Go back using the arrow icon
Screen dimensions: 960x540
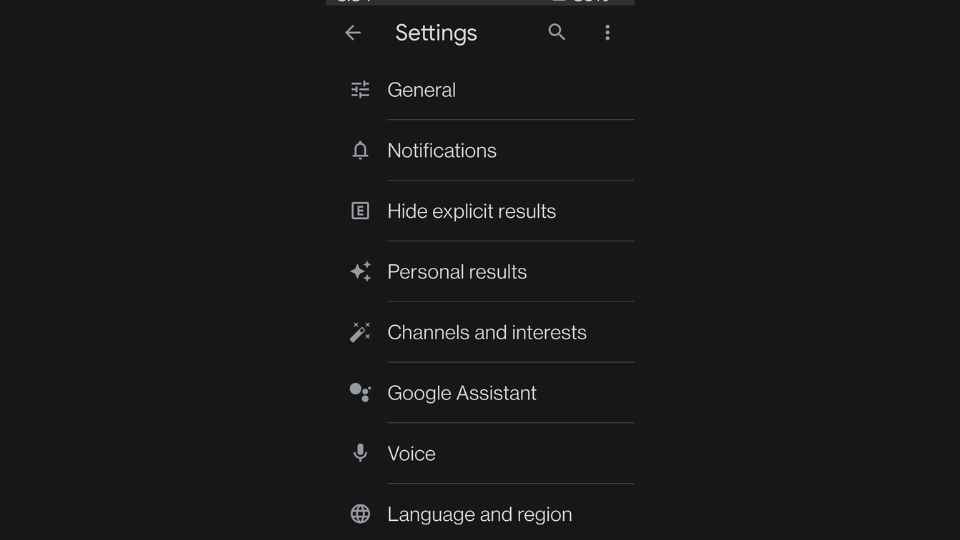(353, 32)
